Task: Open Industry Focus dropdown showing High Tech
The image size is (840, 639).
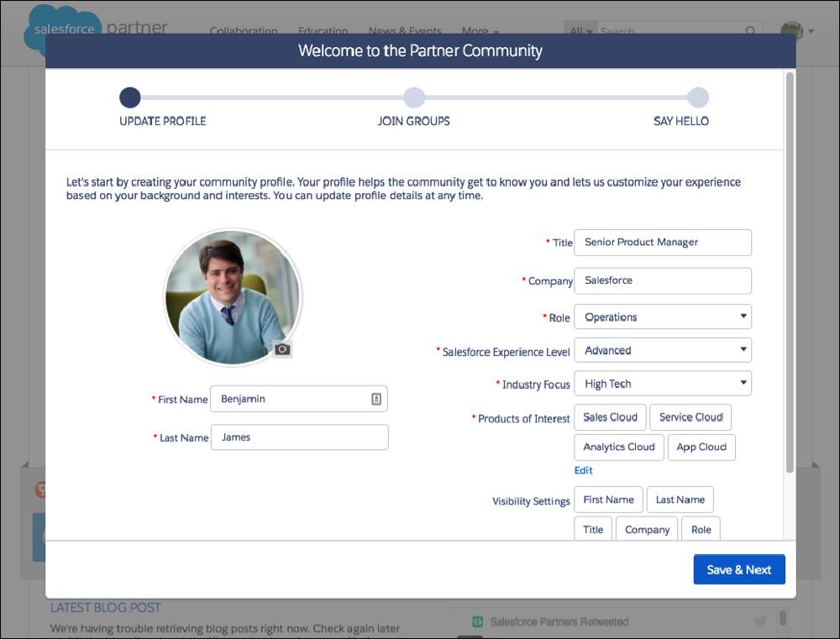Action: 663,384
